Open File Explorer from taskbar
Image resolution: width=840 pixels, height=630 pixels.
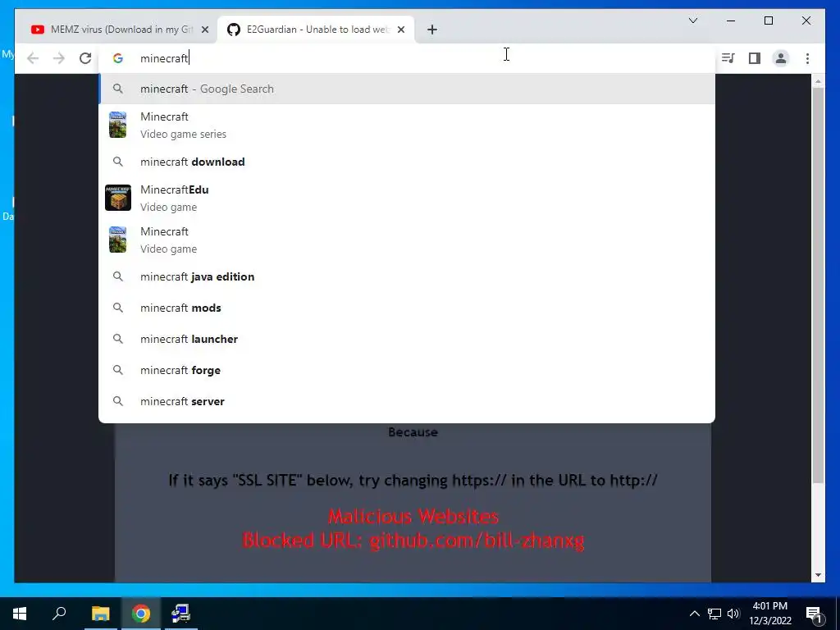pos(100,614)
